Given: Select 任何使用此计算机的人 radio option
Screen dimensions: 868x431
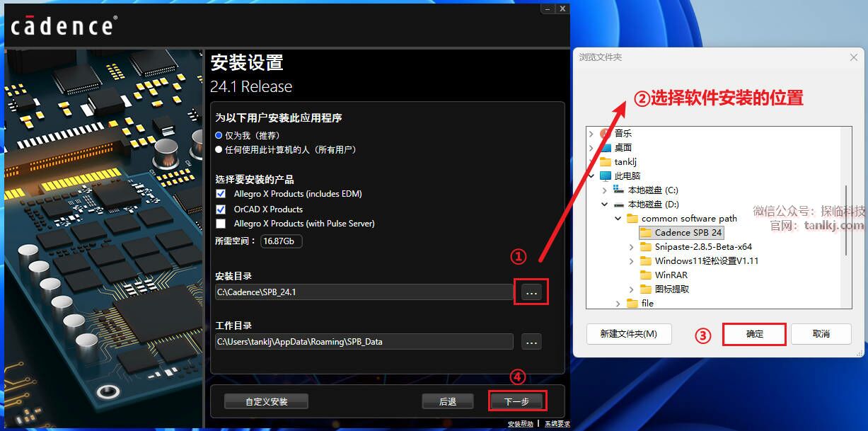Looking at the screenshot, I should (219, 149).
